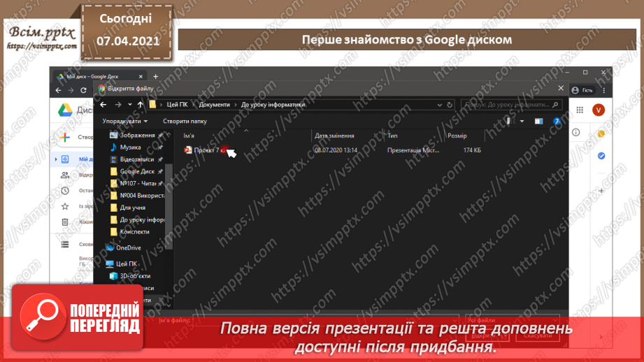Open the 'Для учня' folder
644x362 pixels.
127,208
